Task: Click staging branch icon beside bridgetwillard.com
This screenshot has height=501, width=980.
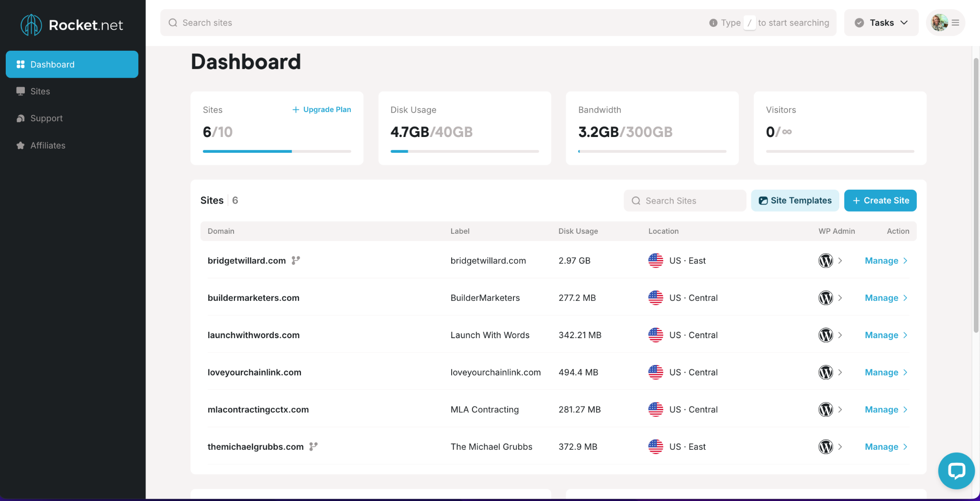Action: pyautogui.click(x=296, y=260)
